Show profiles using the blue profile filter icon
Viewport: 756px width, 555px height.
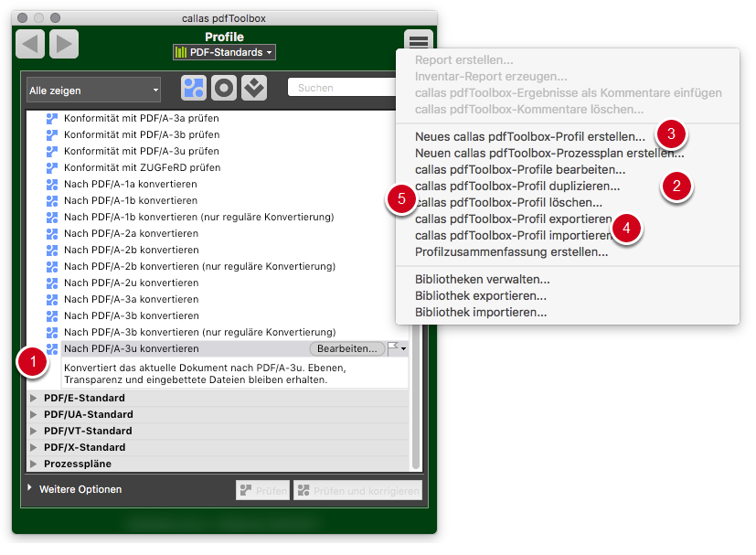click(194, 89)
